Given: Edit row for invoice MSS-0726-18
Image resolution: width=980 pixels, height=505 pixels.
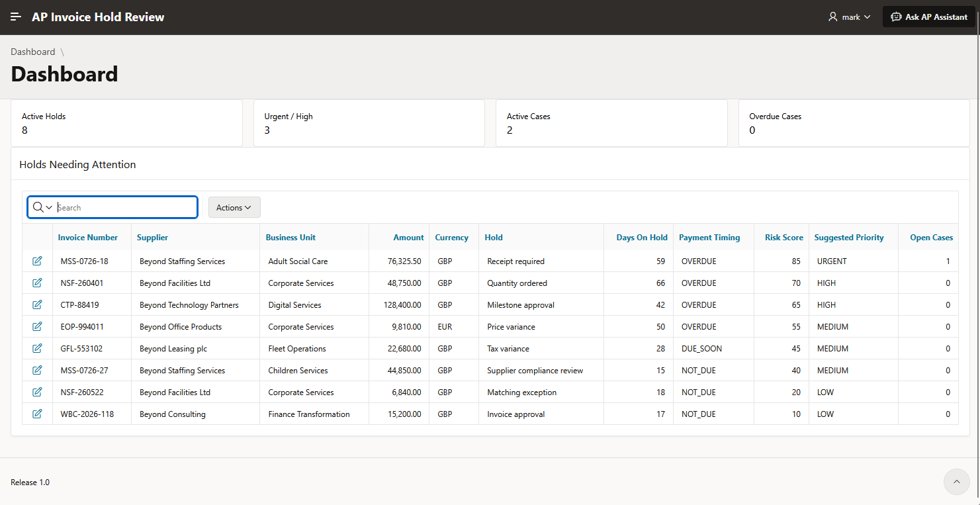Looking at the screenshot, I should pos(37,261).
